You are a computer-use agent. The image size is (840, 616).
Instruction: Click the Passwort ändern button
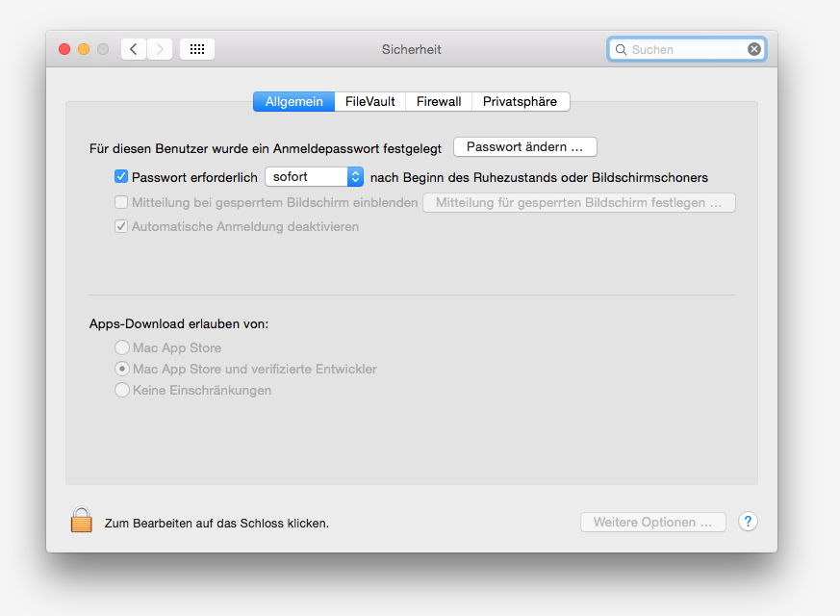coord(525,147)
